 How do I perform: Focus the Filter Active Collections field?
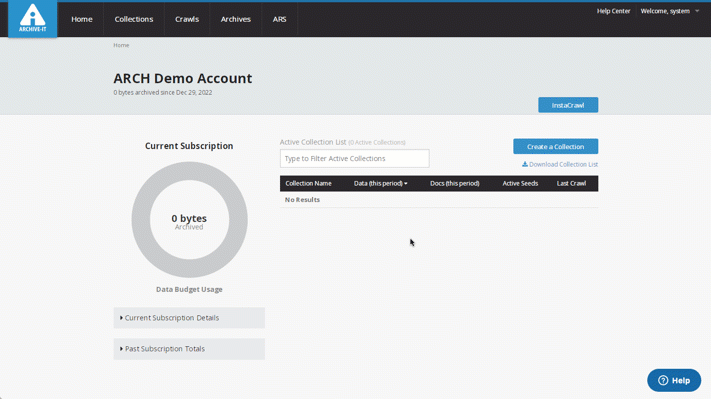(355, 158)
